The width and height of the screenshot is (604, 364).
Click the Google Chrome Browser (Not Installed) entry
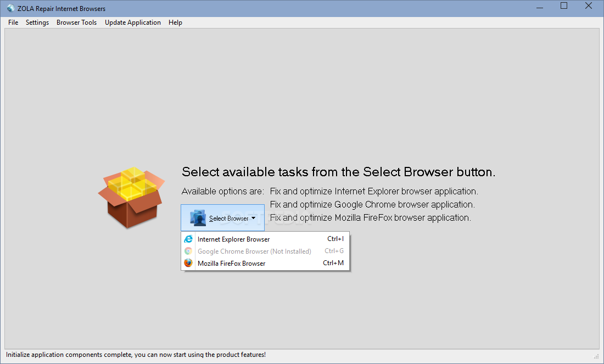[x=265, y=251]
